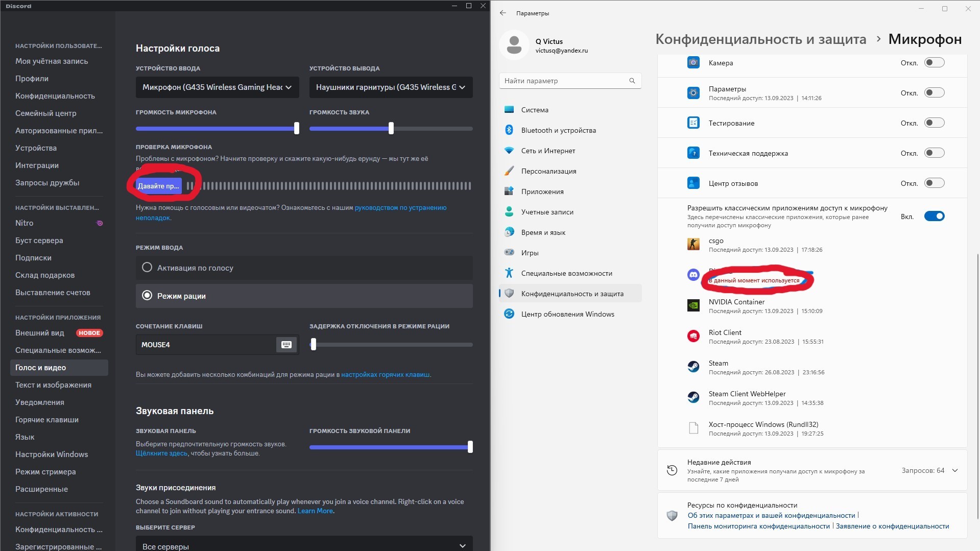
Task: Click the keyboard icon next to MOUSE4
Action: (286, 345)
